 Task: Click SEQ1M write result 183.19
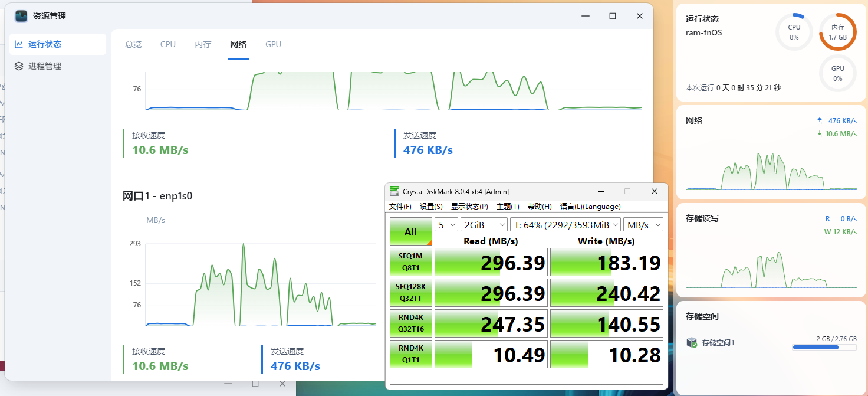click(x=607, y=262)
